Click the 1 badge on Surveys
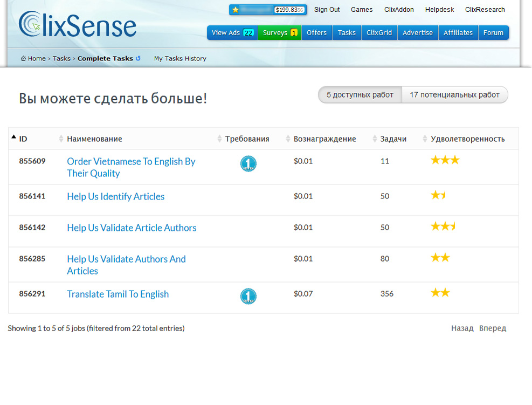The image size is (532, 405). 294,33
